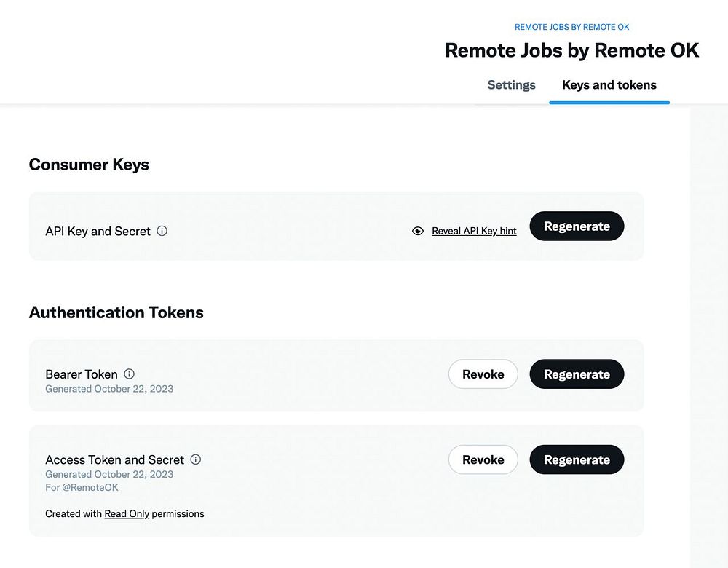The height and width of the screenshot is (568, 728).
Task: Click the Remote Jobs by Remote OK title
Action: click(x=571, y=50)
